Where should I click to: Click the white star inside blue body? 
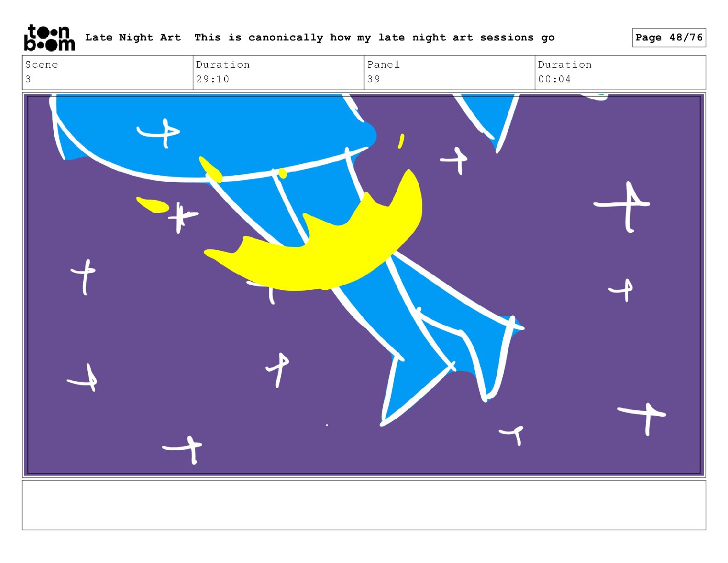159,133
